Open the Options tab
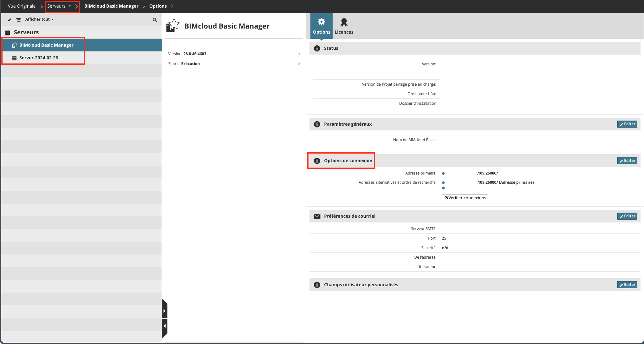 tap(322, 26)
